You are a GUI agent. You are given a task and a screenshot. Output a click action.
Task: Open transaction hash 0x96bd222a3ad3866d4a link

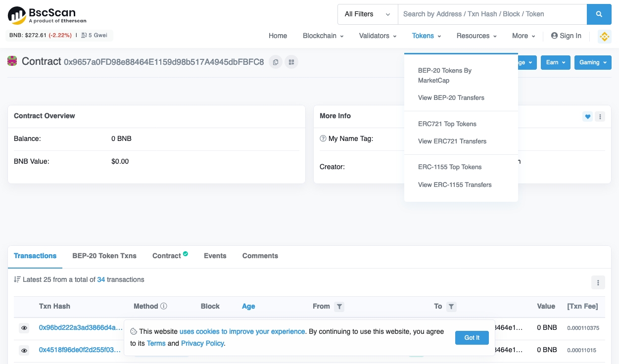pos(81,327)
